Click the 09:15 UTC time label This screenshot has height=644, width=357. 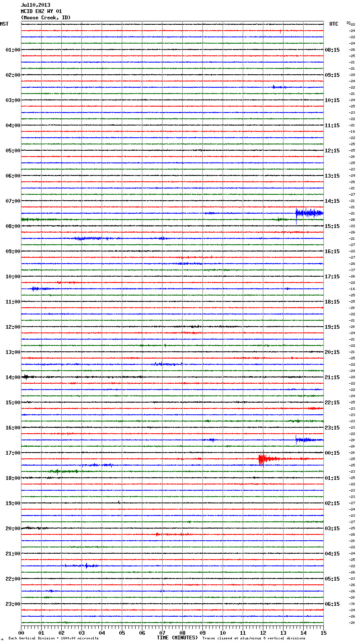[332, 75]
